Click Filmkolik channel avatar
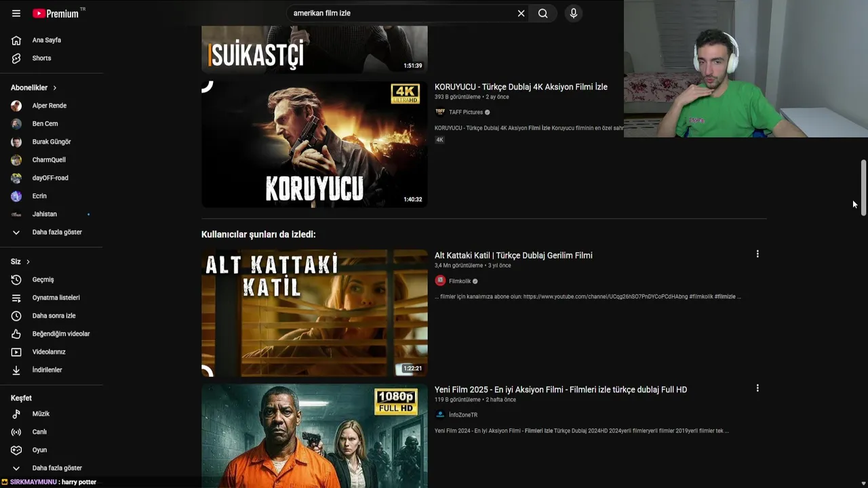This screenshot has width=868, height=488. click(x=440, y=281)
